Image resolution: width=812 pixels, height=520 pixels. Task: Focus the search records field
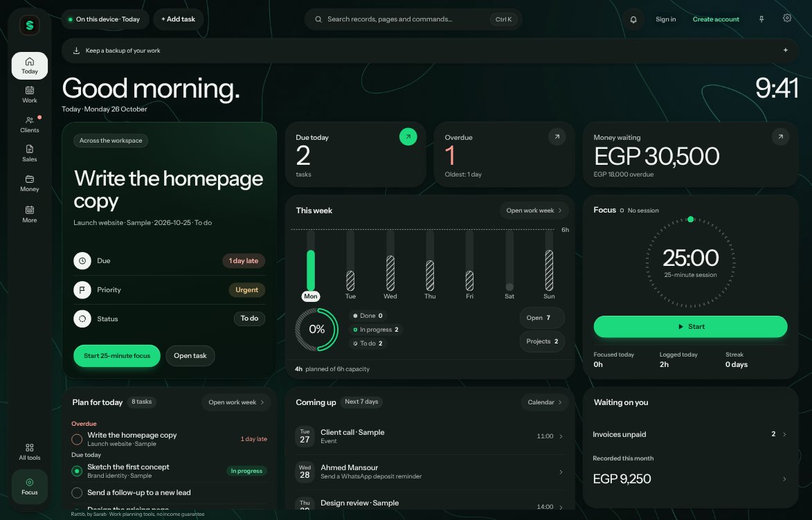coord(413,19)
